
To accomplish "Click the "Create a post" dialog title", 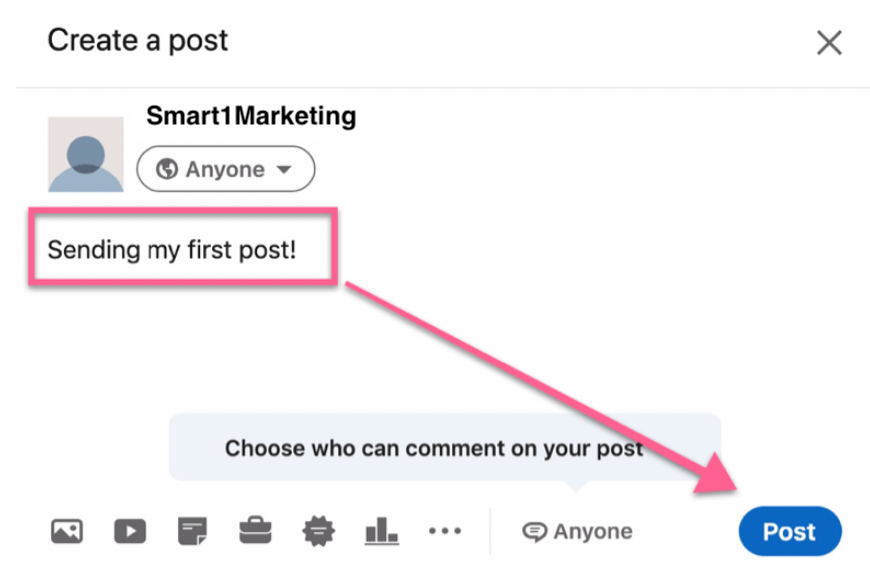I will coord(138,41).
